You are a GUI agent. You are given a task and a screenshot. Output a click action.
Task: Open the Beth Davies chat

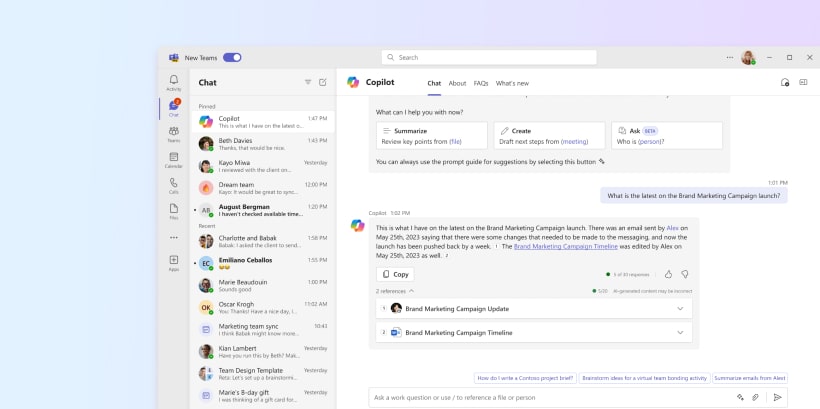[263, 144]
